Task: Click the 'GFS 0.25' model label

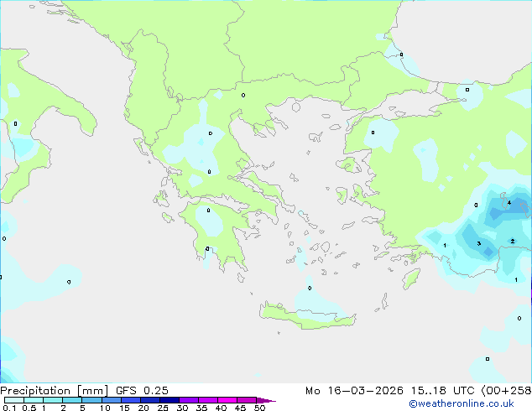Action: 142,391
